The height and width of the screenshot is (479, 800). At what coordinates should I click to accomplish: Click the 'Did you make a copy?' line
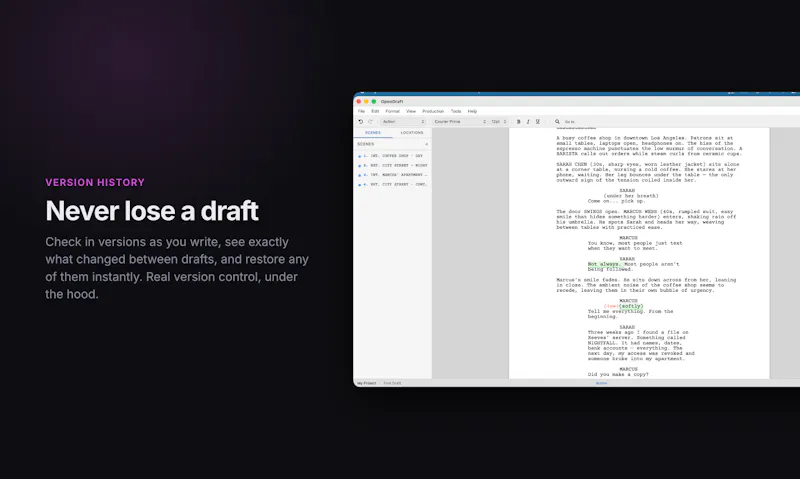click(618, 374)
